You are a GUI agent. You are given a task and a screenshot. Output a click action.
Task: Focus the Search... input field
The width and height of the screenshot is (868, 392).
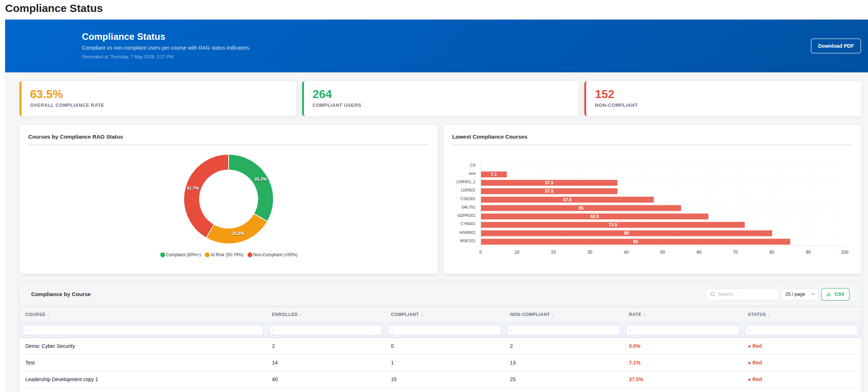(742, 294)
